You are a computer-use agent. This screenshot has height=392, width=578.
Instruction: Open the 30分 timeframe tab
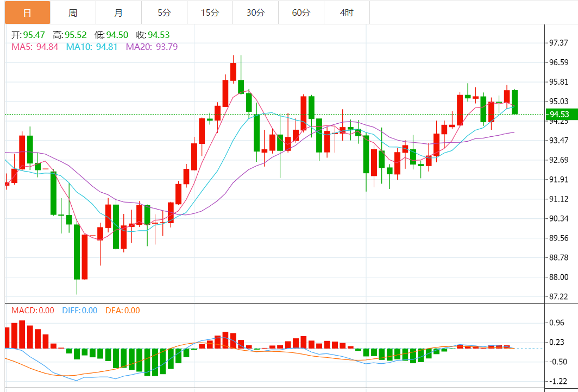(x=256, y=13)
